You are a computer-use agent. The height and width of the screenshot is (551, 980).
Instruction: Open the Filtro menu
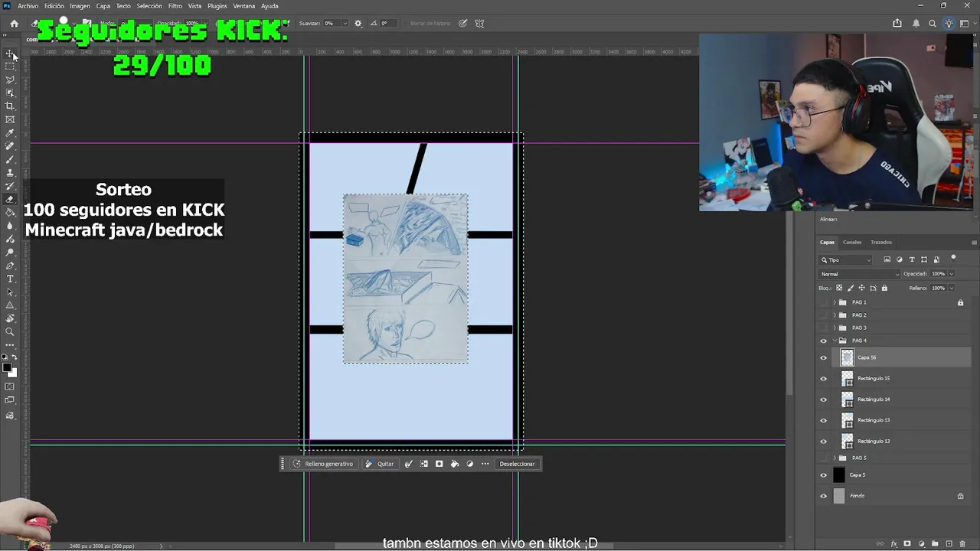click(x=175, y=6)
